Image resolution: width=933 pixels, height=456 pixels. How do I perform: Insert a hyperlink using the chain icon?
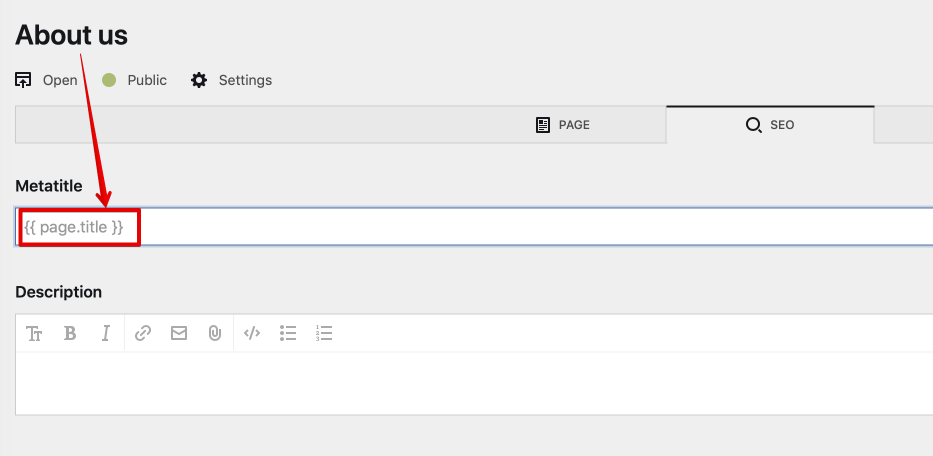(x=143, y=334)
